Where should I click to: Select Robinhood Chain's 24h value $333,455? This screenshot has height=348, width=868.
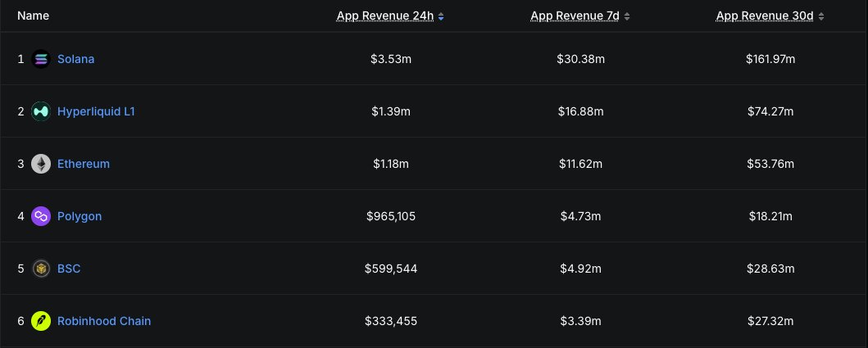391,321
